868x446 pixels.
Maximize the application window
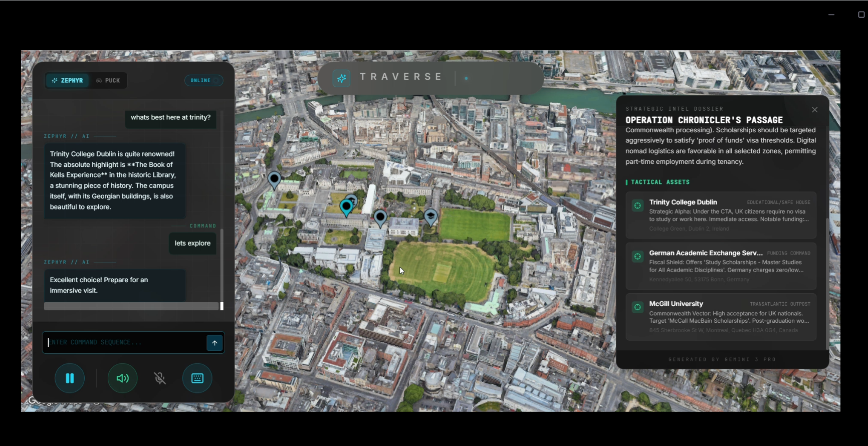[x=861, y=15]
